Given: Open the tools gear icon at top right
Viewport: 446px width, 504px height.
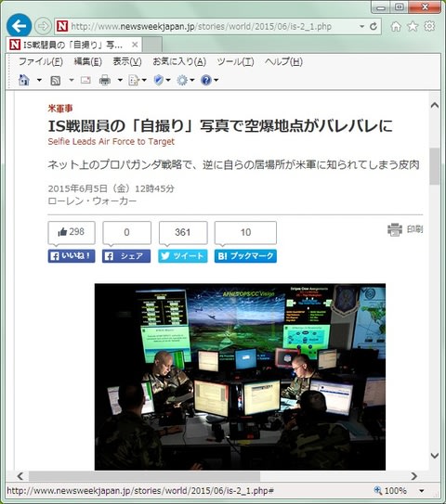Looking at the screenshot, I should pyautogui.click(x=429, y=26).
